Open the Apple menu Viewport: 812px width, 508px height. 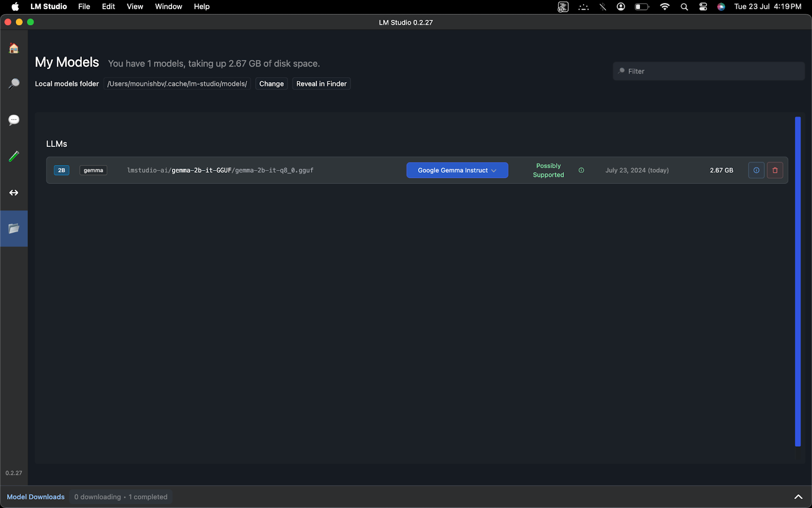click(15, 7)
